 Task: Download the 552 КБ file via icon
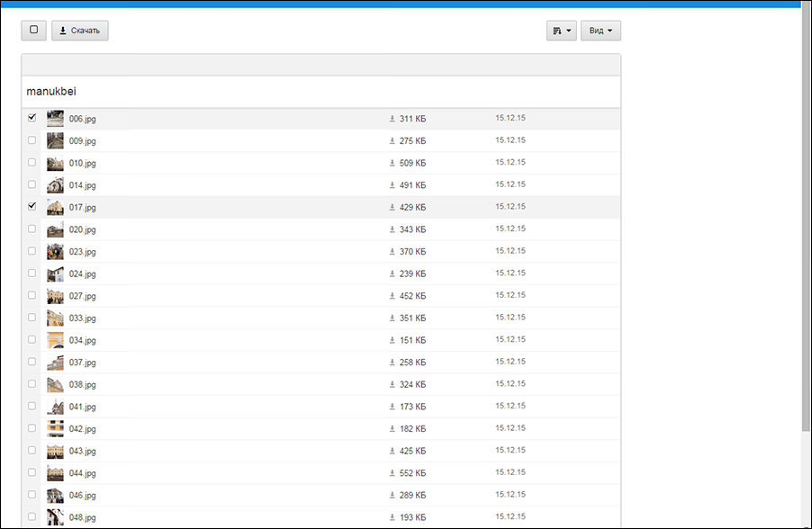pyautogui.click(x=392, y=473)
